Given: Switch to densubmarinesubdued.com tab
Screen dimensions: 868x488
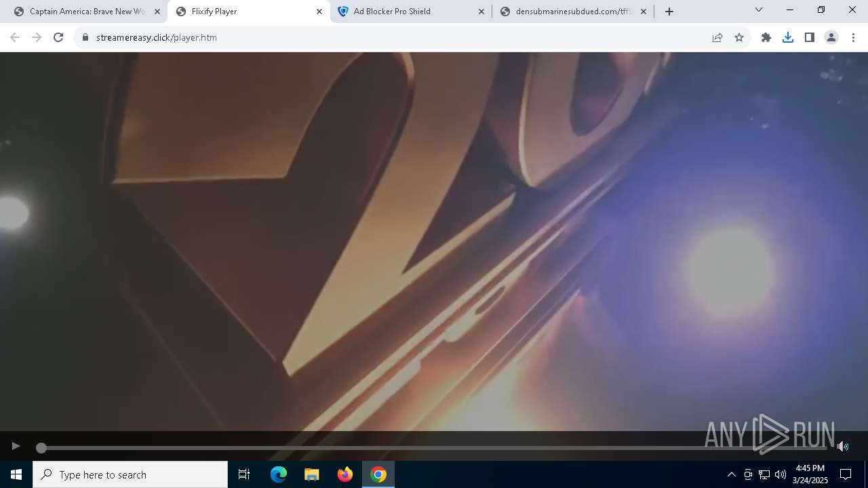Looking at the screenshot, I should pyautogui.click(x=573, y=12).
